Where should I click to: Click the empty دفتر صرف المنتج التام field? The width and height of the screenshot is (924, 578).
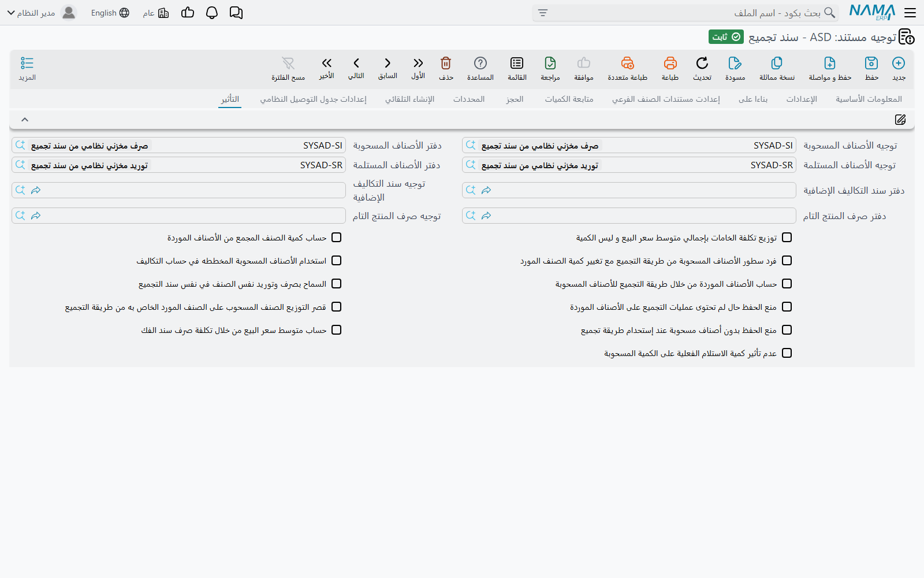tap(629, 216)
